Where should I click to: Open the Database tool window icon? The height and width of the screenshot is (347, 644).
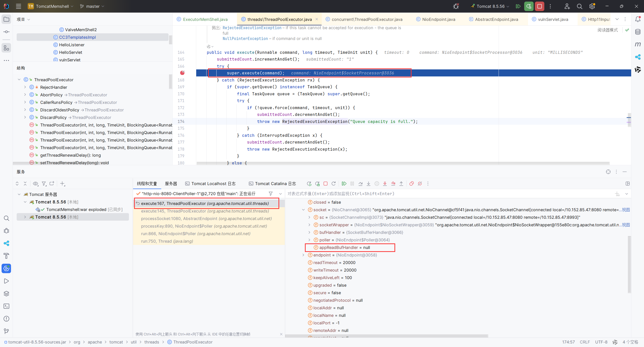click(638, 32)
